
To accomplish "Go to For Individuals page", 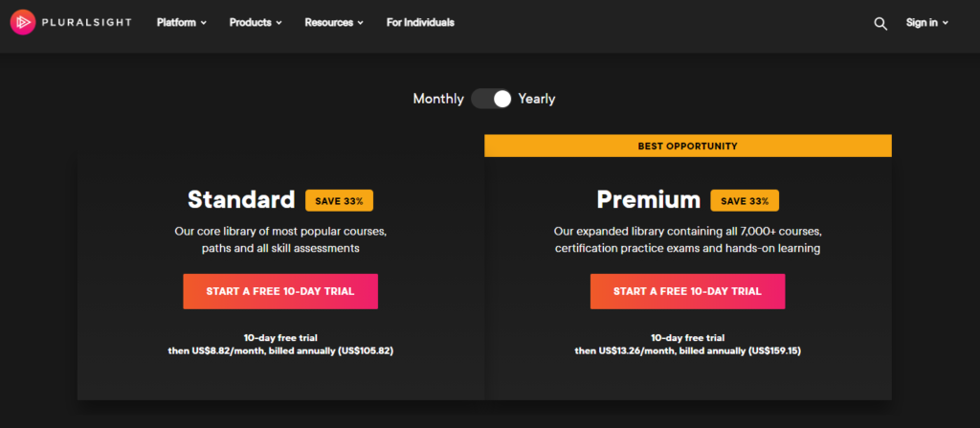I will point(420,22).
